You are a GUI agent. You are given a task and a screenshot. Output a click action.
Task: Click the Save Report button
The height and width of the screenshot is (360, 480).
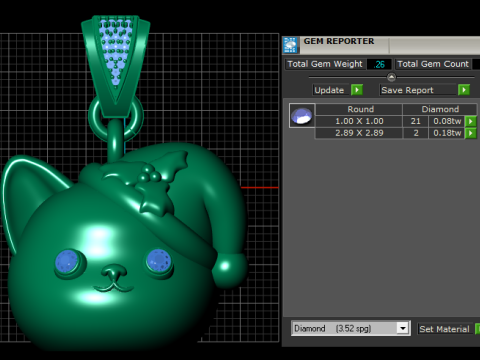418,90
